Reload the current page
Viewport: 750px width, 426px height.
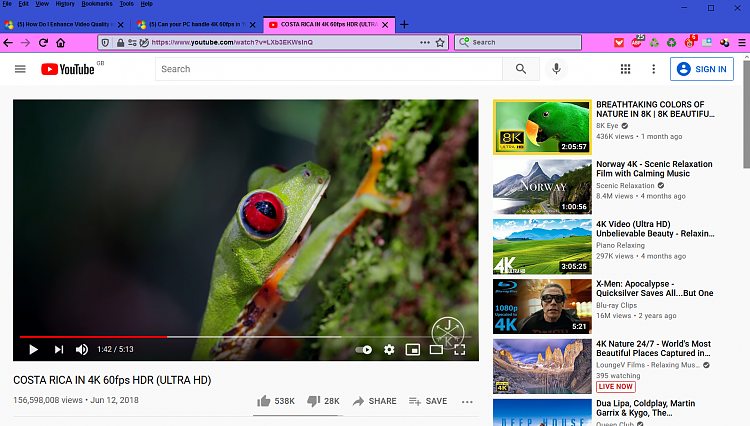[43, 43]
